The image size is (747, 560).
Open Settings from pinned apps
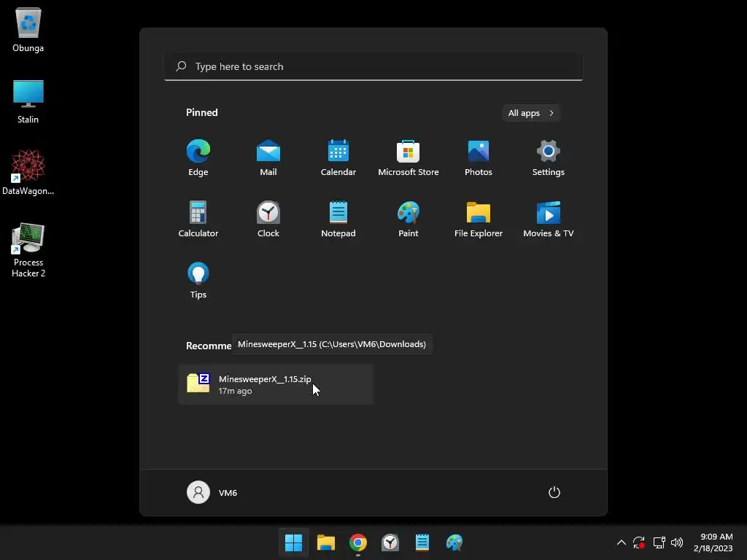(x=549, y=158)
